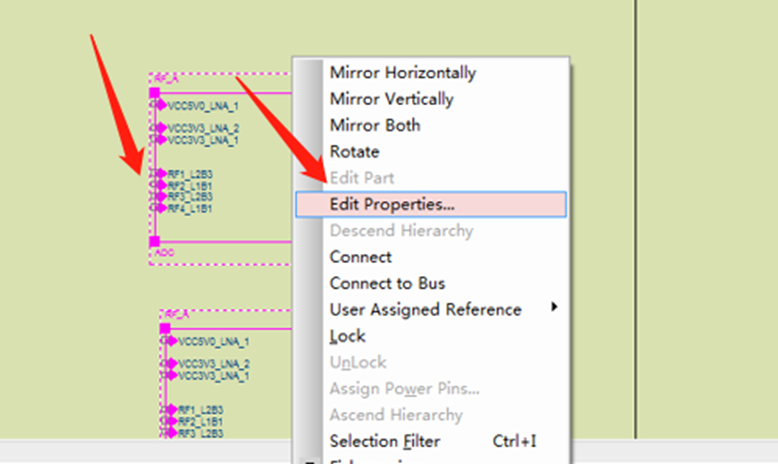This screenshot has height=464, width=778.
Task: Open Edit Properties... dialog
Action: (391, 204)
